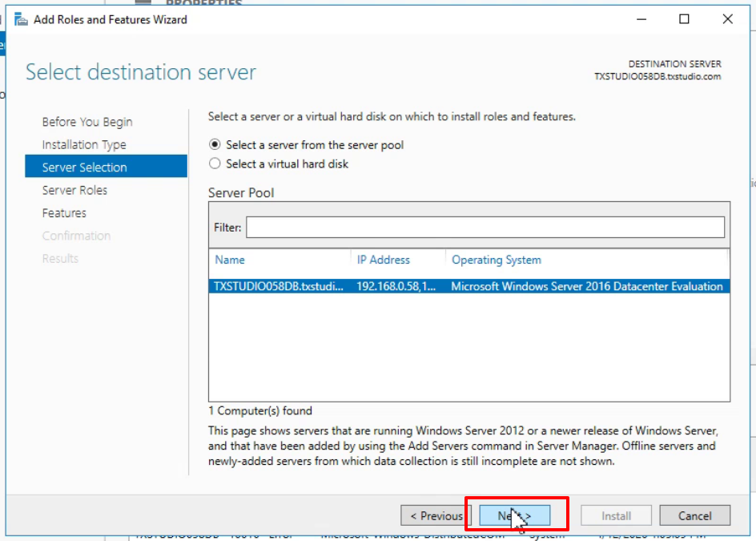Open the Server Selection step

pyautogui.click(x=106, y=167)
